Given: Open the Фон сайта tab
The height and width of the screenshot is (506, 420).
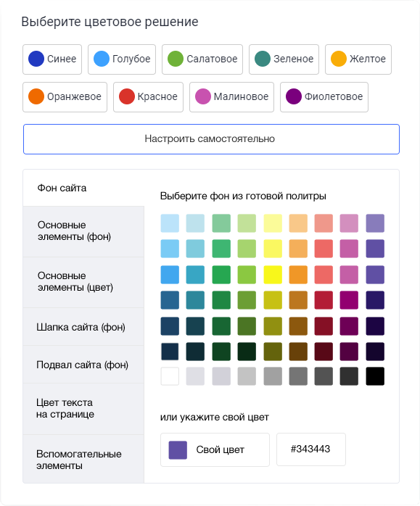Looking at the screenshot, I should (x=83, y=188).
